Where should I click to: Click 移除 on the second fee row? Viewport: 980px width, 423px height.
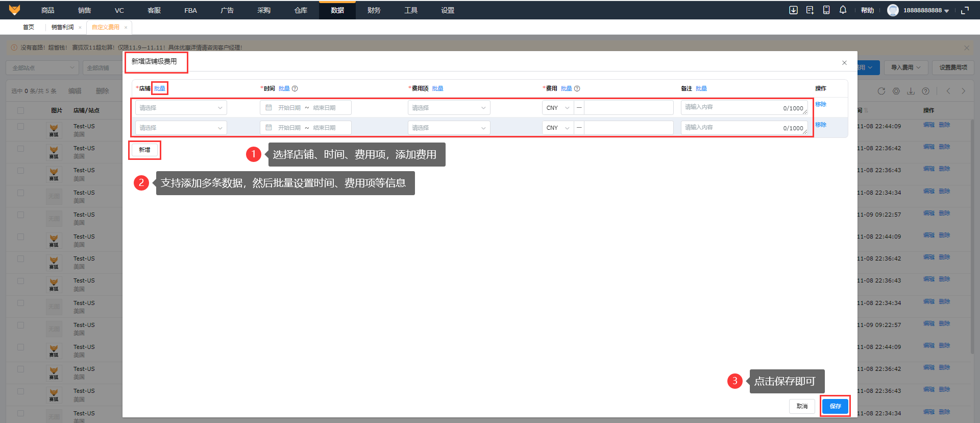[x=821, y=125]
